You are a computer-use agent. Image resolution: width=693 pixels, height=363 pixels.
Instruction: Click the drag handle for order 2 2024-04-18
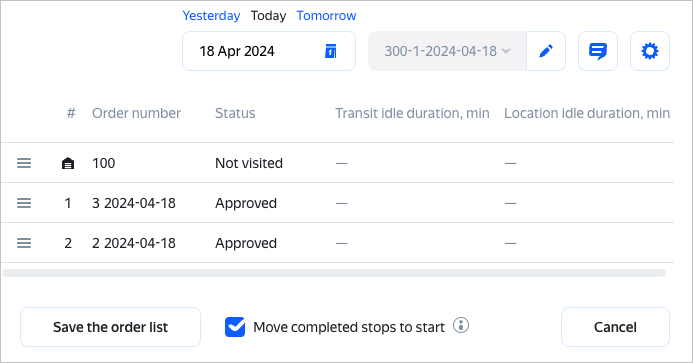tap(24, 243)
